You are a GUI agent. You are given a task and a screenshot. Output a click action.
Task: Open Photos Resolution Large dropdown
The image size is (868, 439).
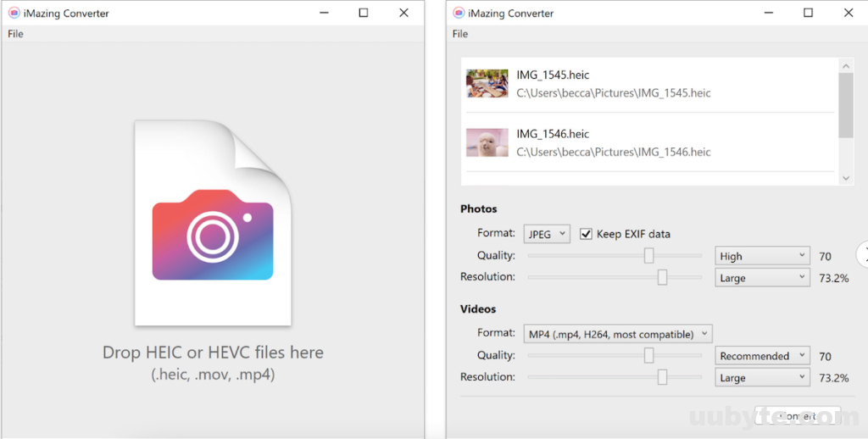pos(762,278)
